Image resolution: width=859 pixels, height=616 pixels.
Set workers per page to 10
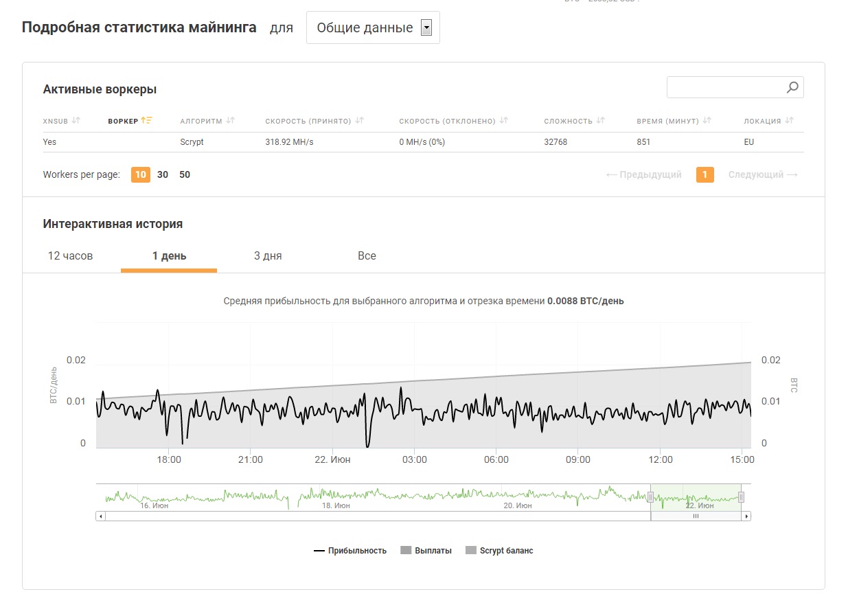tap(141, 174)
